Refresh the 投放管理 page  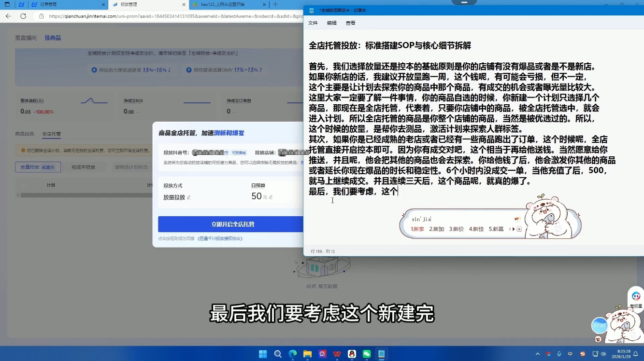click(23, 16)
